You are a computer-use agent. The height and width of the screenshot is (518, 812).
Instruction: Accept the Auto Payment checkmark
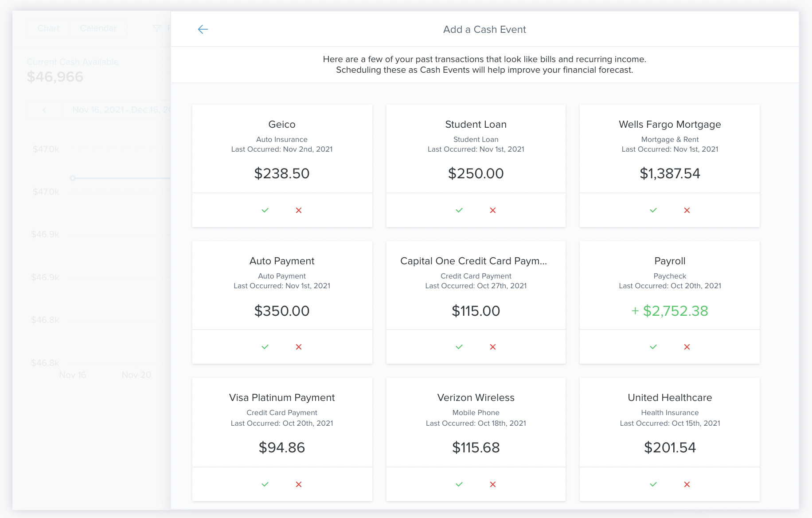pos(265,347)
